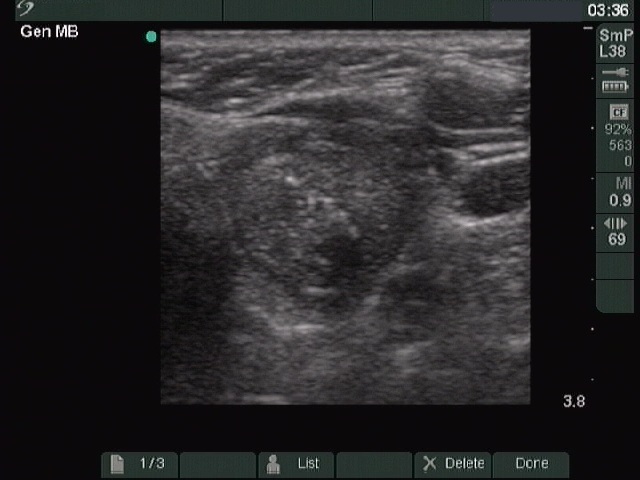Image resolution: width=640 pixels, height=480 pixels.
Task: Click the ultrasound scan image
Action: [345, 216]
